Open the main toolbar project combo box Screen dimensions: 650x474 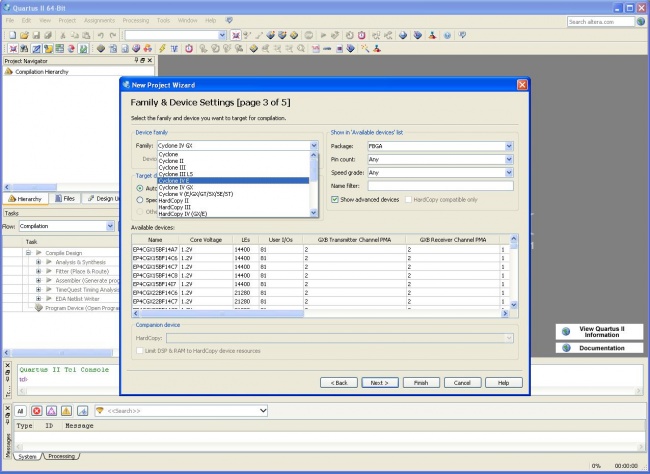click(222, 35)
